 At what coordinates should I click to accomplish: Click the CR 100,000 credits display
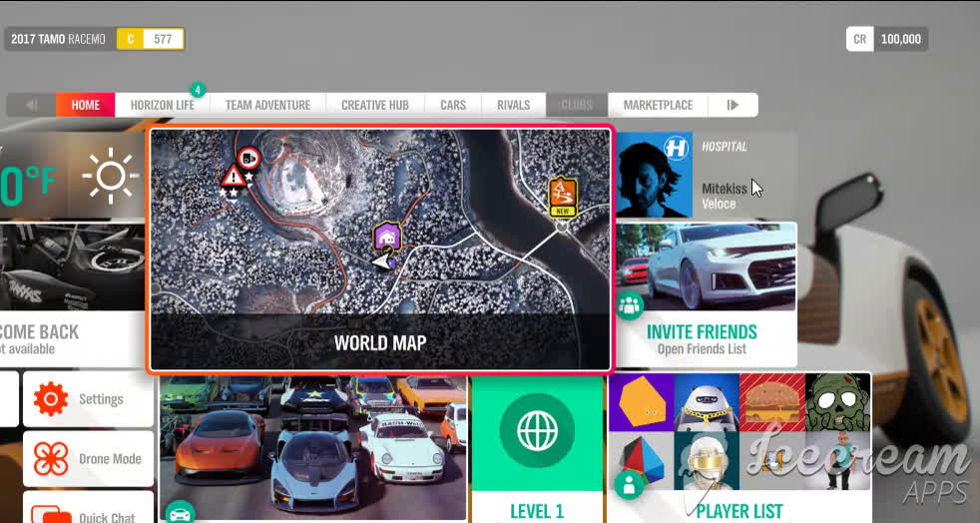(x=887, y=39)
